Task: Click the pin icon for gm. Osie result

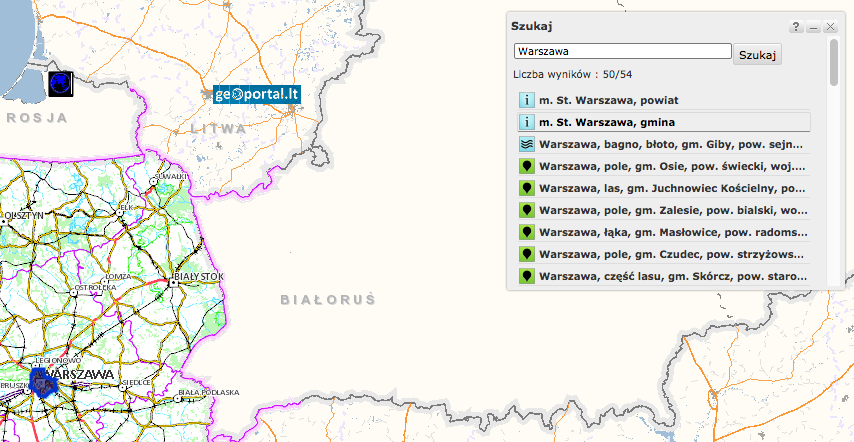Action: pyautogui.click(x=526, y=166)
